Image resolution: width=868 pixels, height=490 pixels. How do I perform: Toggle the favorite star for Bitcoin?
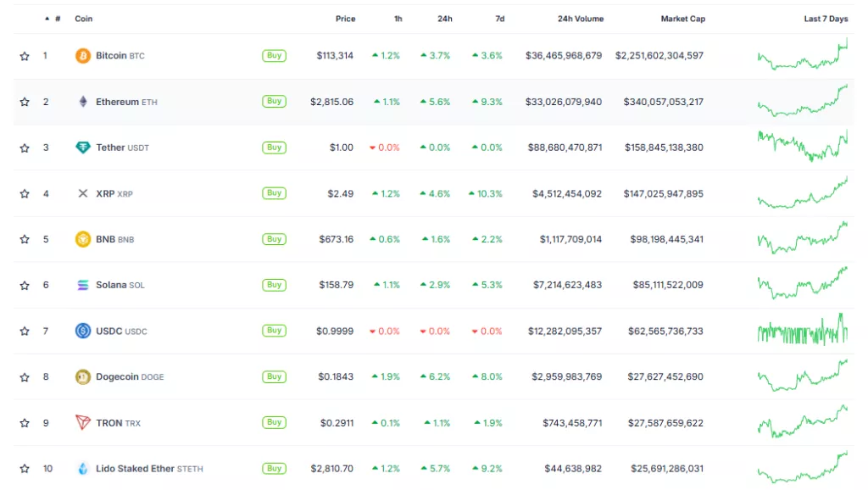point(25,56)
